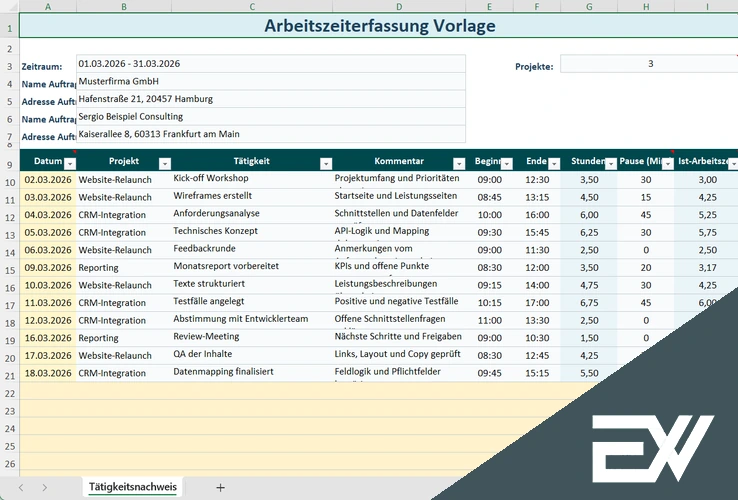738x500 pixels.
Task: Open the Kommentar filter dropdown arrow
Action: [x=458, y=163]
